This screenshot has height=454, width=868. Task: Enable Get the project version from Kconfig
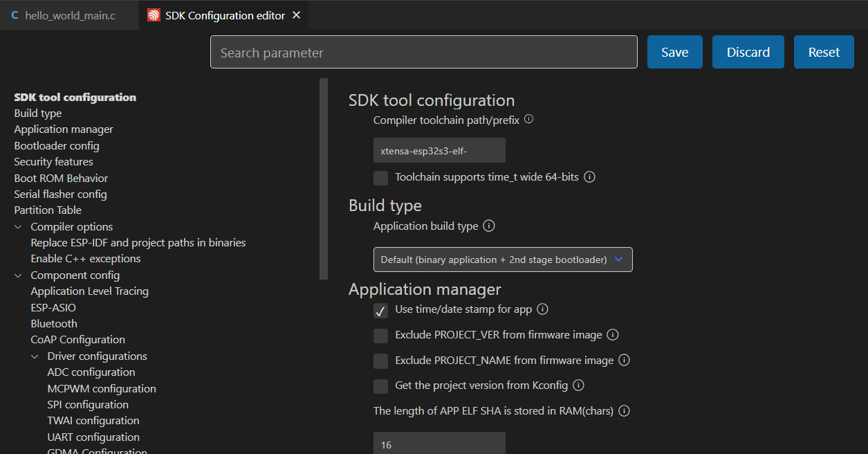380,386
